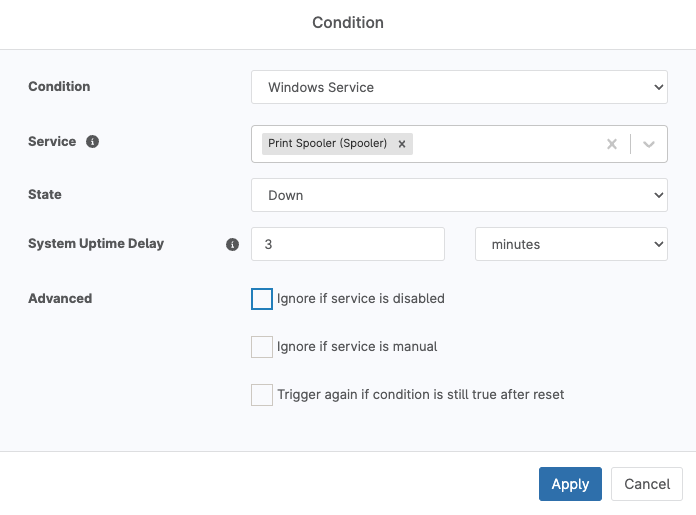Clear all selected services in Service field
This screenshot has width=696, height=515.
tap(612, 144)
